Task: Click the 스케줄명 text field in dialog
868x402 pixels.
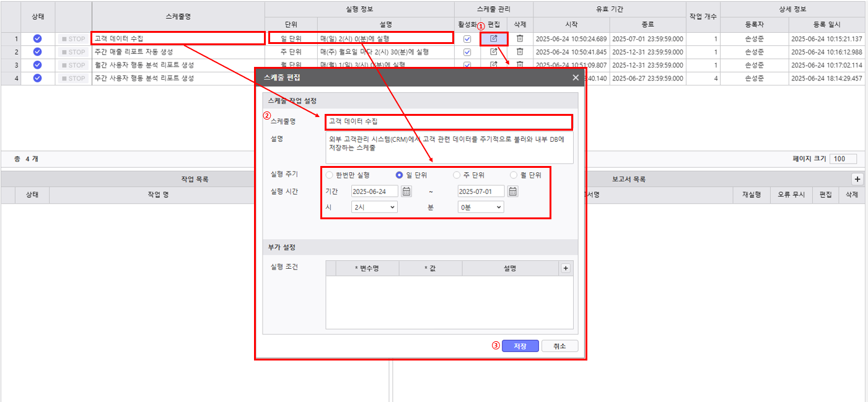Action: tap(449, 122)
